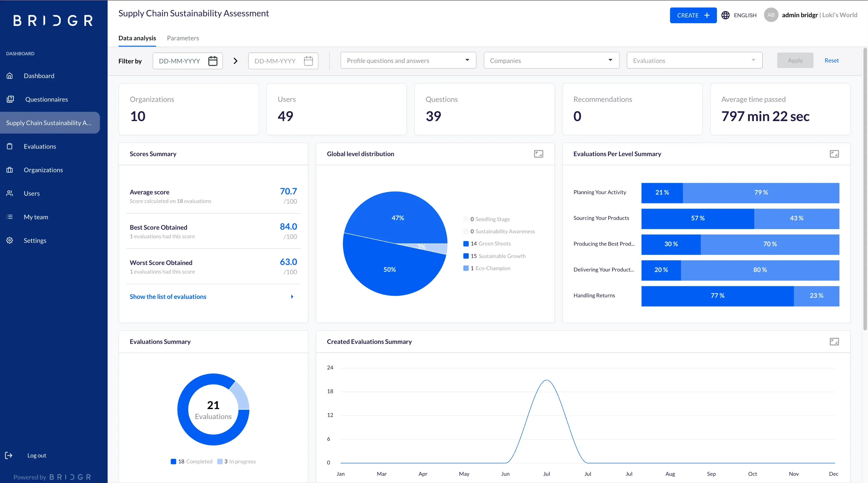
Task: Click the Average time passed stat card
Action: pos(780,109)
